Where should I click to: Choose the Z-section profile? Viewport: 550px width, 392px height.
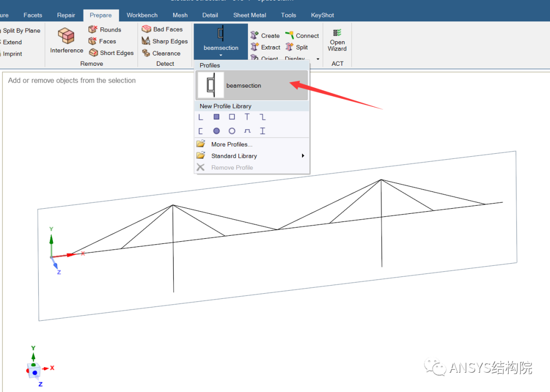263,117
